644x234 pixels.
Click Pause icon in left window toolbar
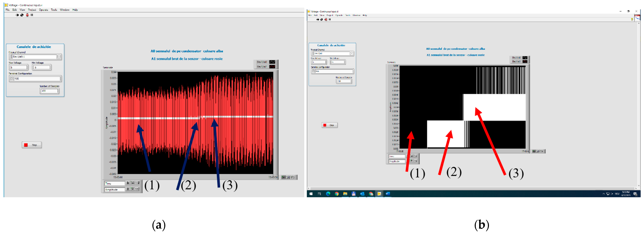(32, 15)
